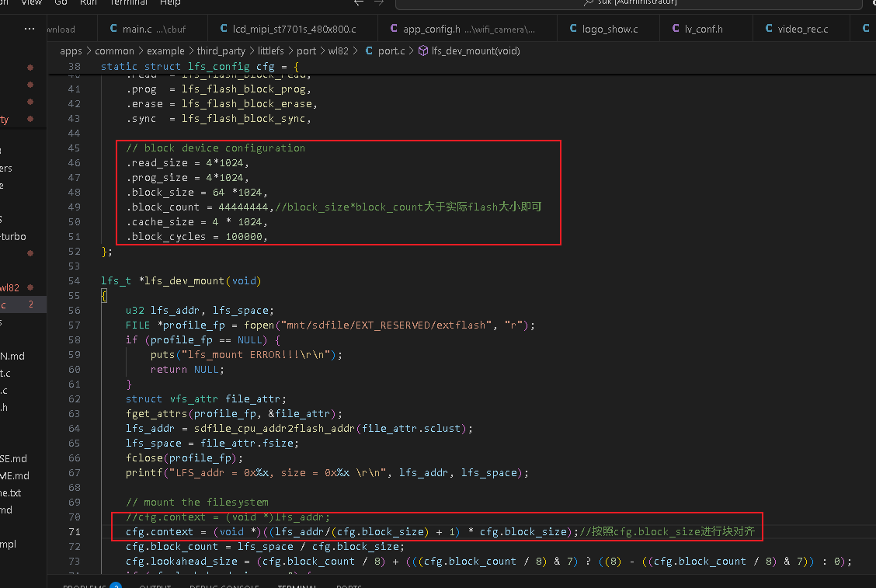The image size is (876, 588).
Task: Expand the third_party breadcrumb
Action: [x=221, y=50]
